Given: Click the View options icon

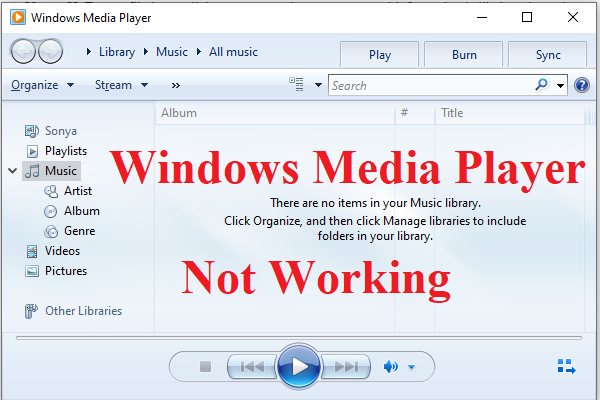Looking at the screenshot, I should pos(296,85).
